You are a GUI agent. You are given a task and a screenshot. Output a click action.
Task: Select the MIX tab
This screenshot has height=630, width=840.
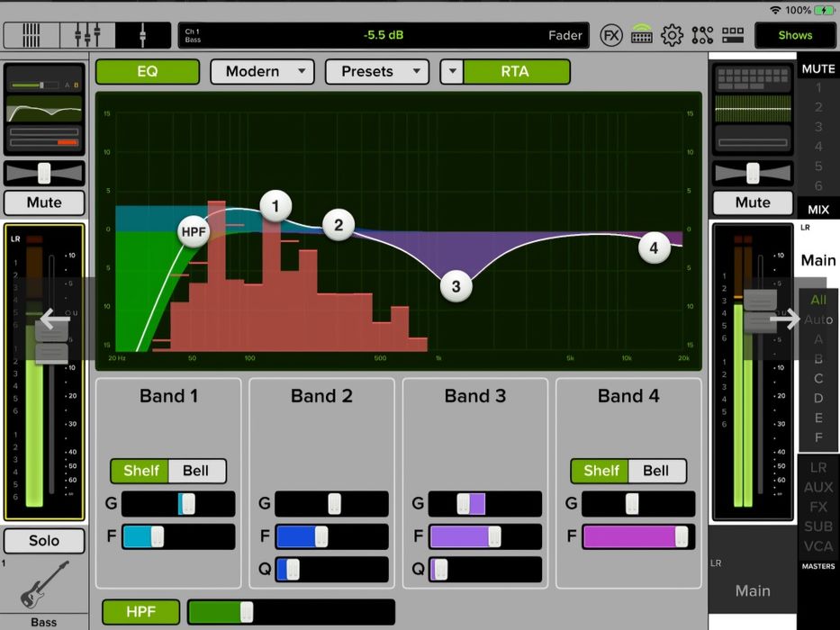pyautogui.click(x=818, y=210)
